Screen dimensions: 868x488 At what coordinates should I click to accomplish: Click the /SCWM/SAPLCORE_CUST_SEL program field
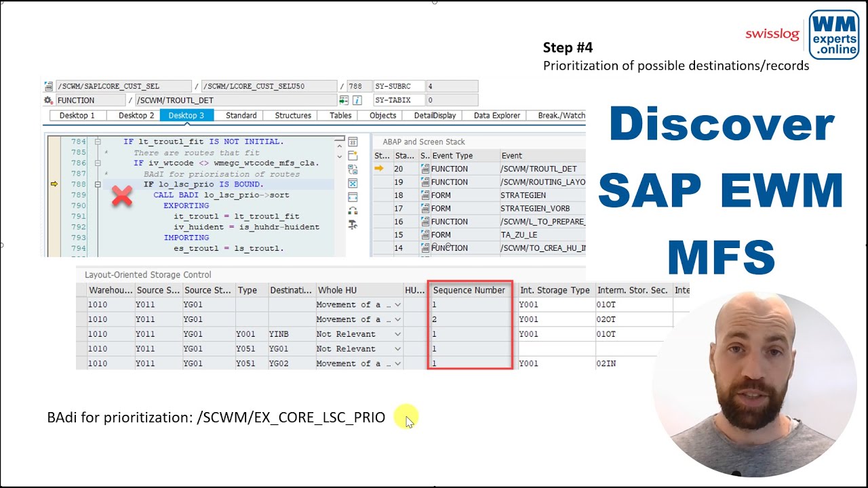[x=123, y=87]
